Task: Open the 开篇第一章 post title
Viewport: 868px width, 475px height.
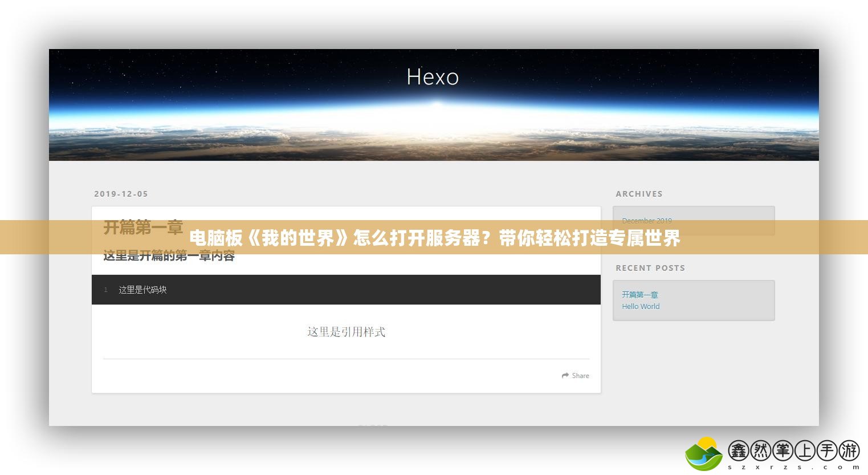Action: pyautogui.click(x=143, y=228)
